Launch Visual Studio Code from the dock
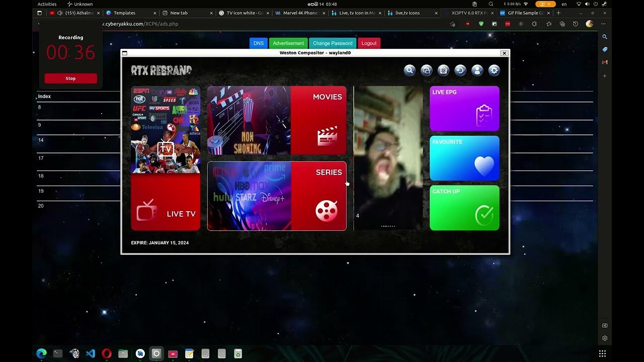644x362 pixels. 91,353
